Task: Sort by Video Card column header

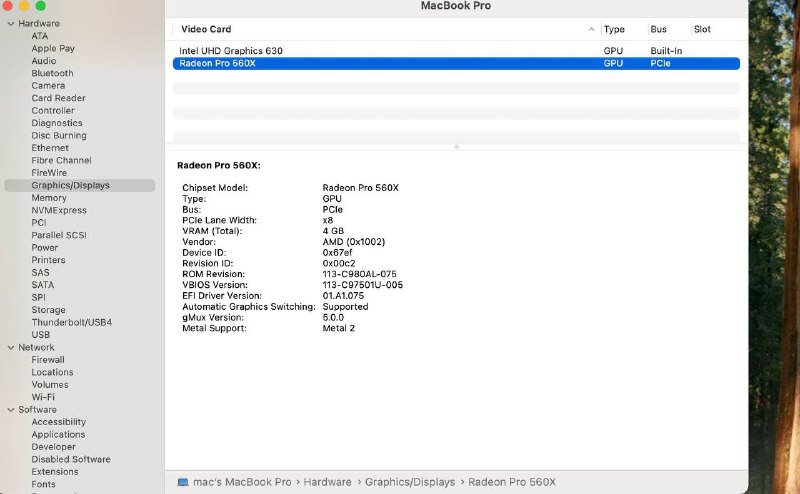Action: (x=206, y=29)
